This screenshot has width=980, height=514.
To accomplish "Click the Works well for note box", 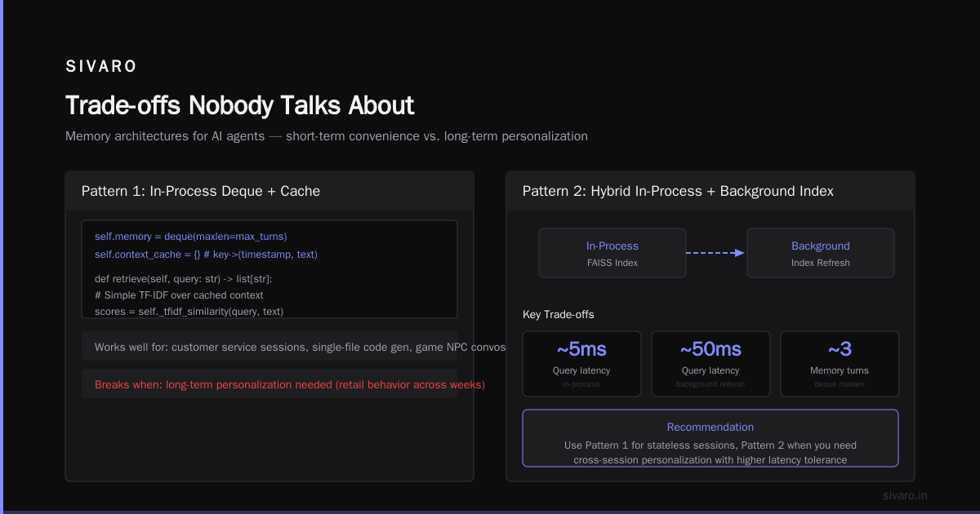I will (269, 347).
